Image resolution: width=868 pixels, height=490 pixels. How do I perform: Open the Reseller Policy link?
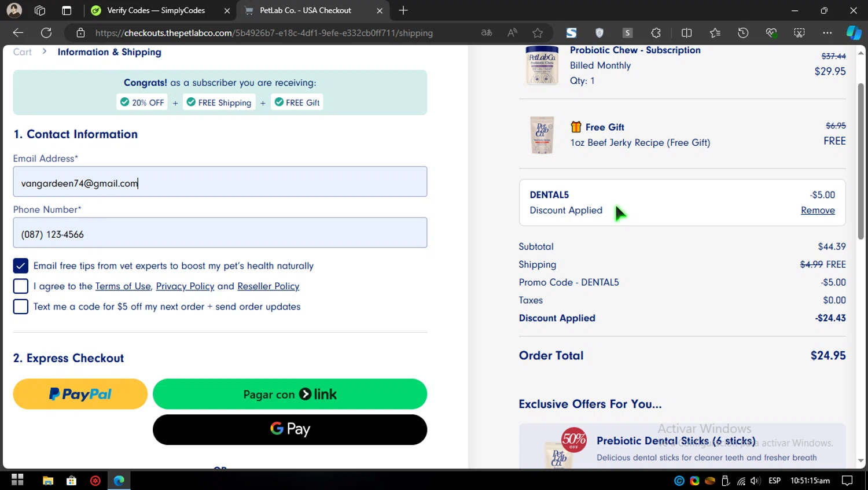[269, 286]
